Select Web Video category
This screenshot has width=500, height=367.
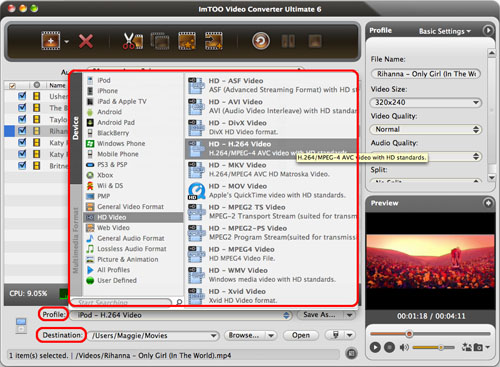tap(133, 228)
